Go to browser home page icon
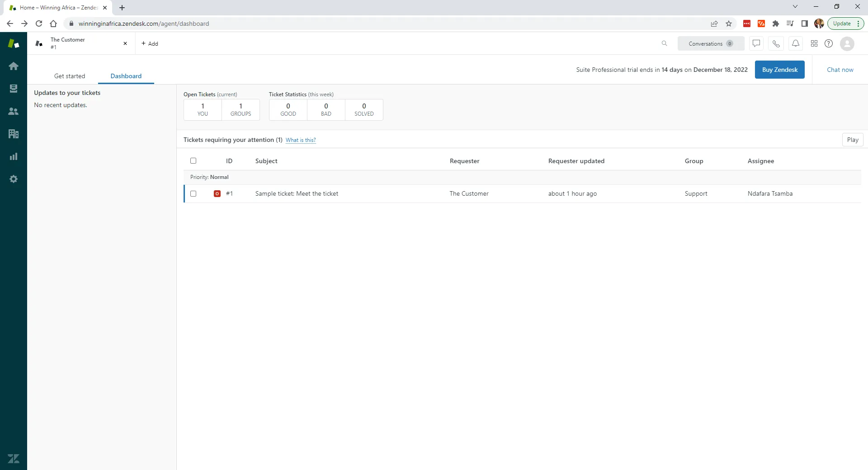The width and height of the screenshot is (868, 470). tap(53, 23)
